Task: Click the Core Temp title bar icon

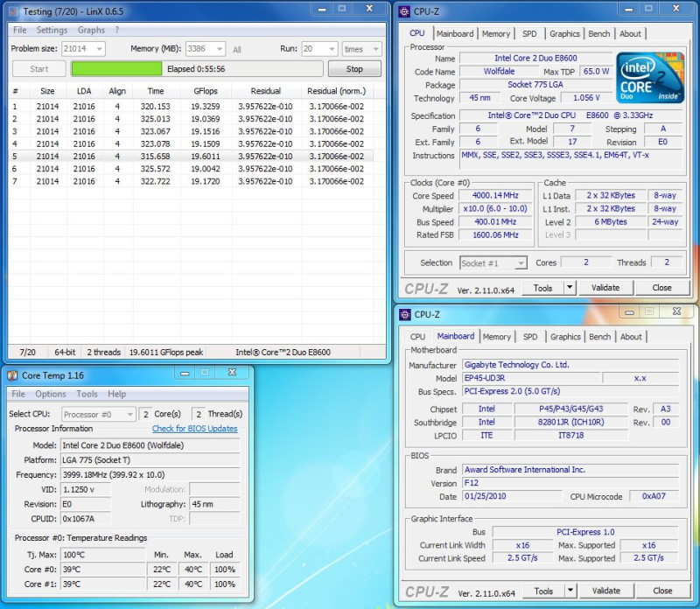Action: point(13,375)
